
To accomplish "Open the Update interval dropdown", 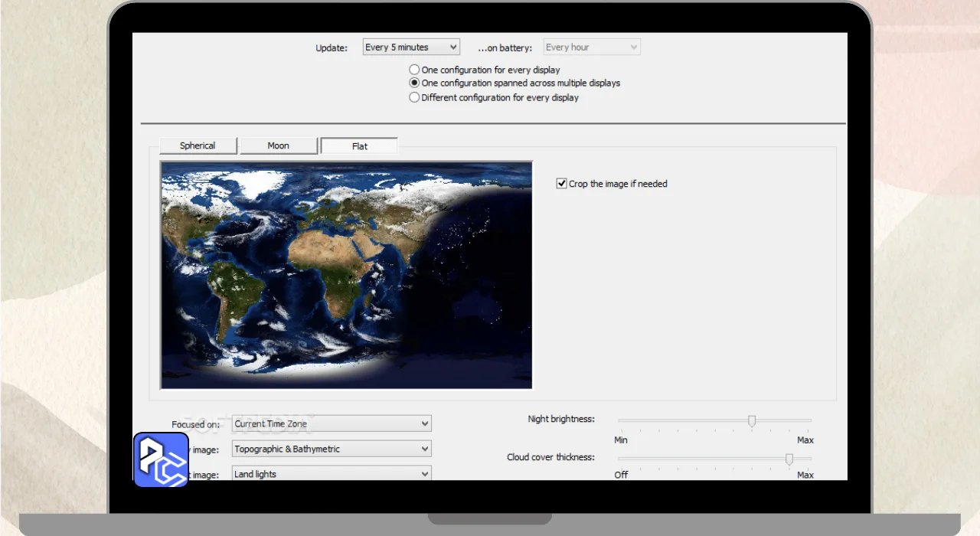I will (411, 47).
